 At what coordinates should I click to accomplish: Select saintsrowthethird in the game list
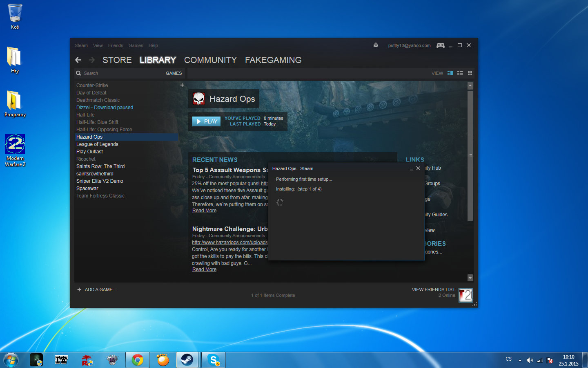[x=95, y=174]
